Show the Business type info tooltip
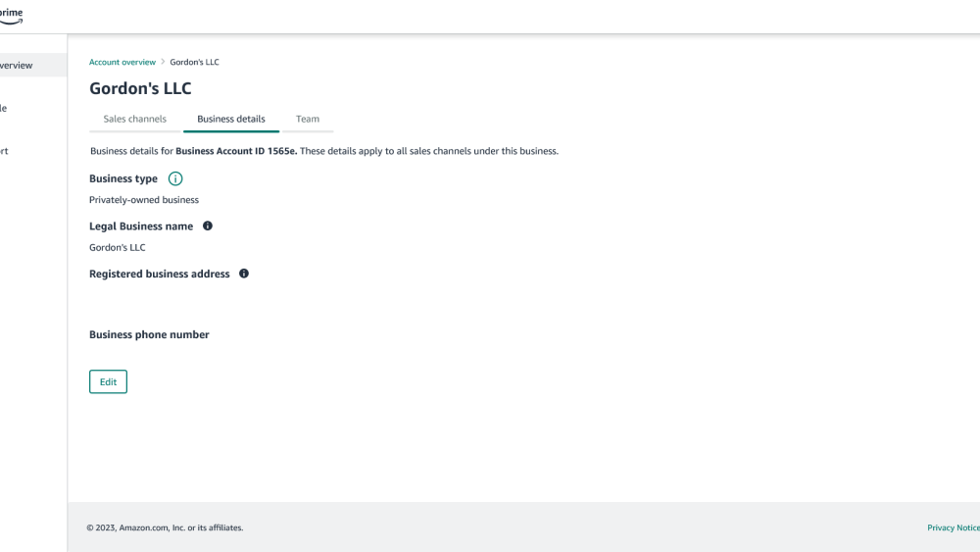The height and width of the screenshot is (552, 980). (175, 178)
